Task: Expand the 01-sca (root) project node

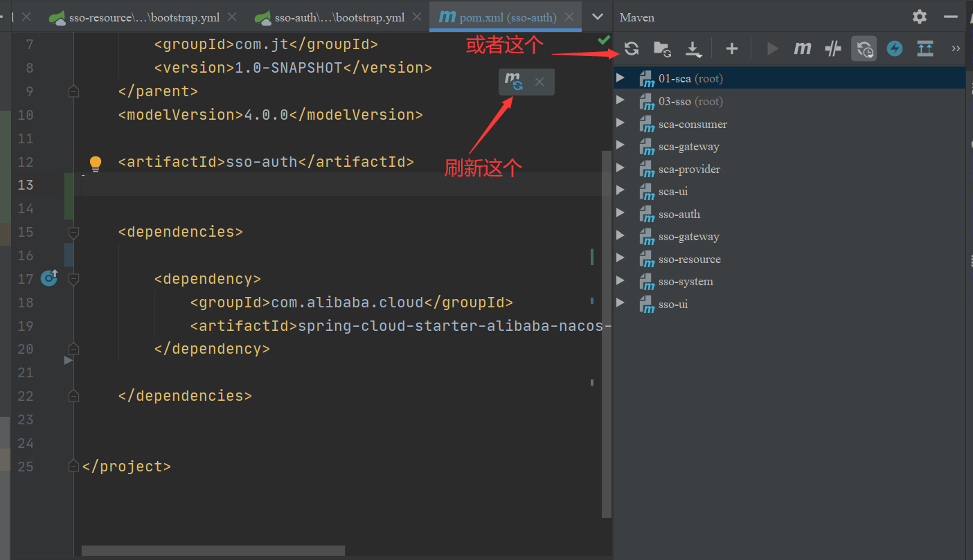Action: 621,78
